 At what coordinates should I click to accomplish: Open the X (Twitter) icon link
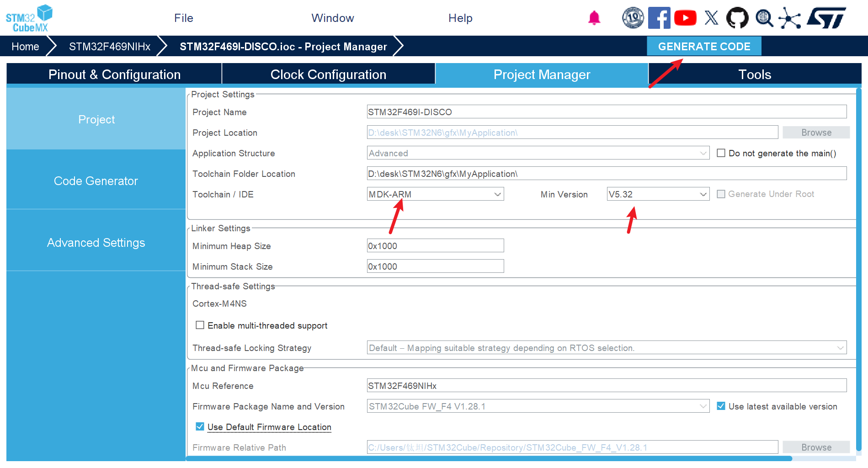tap(711, 18)
